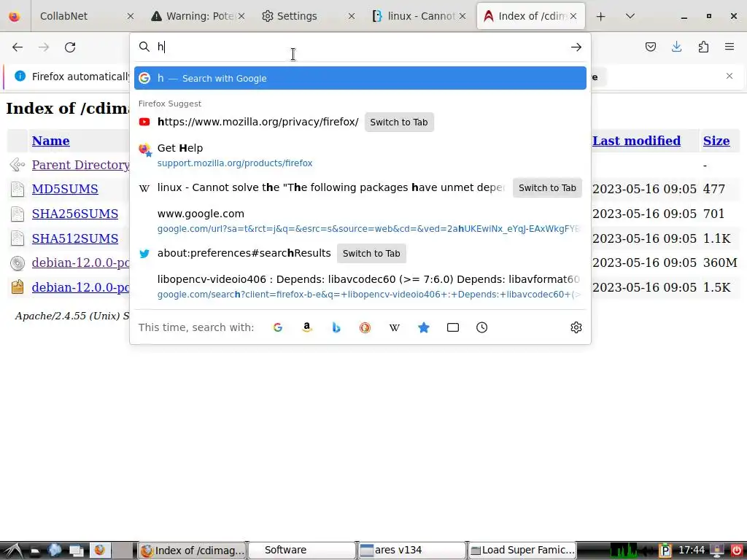
Task: Search history using the clock icon
Action: 481,327
